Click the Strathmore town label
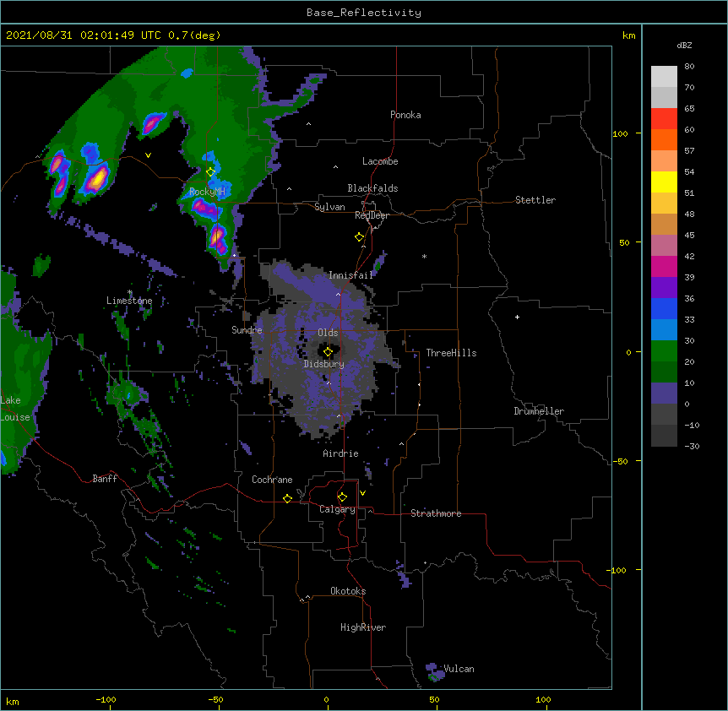The width and height of the screenshot is (728, 711). pyautogui.click(x=436, y=513)
